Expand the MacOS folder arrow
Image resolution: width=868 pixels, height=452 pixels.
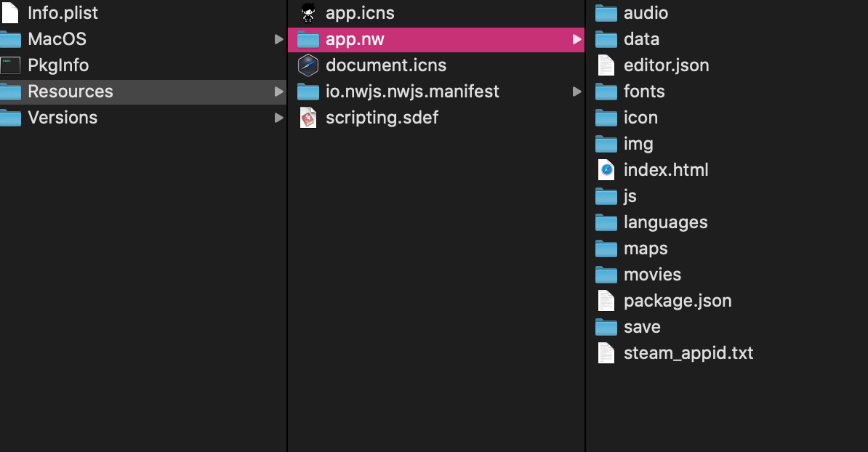tap(278, 39)
